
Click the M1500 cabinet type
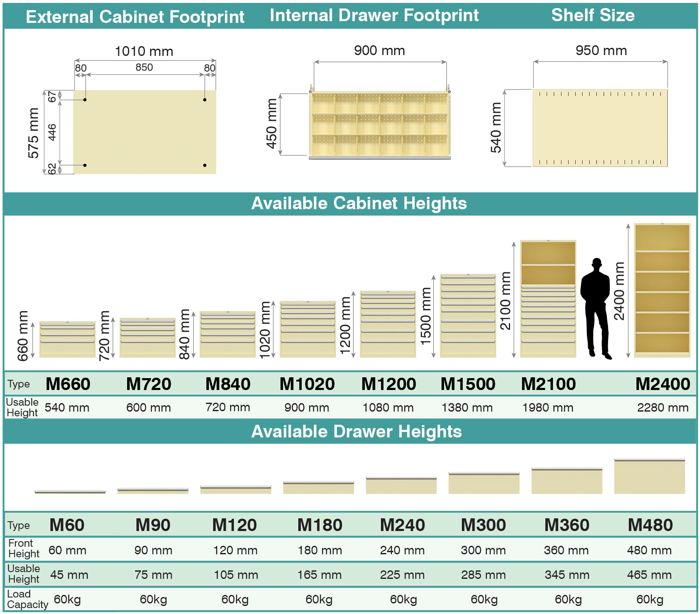point(468,384)
